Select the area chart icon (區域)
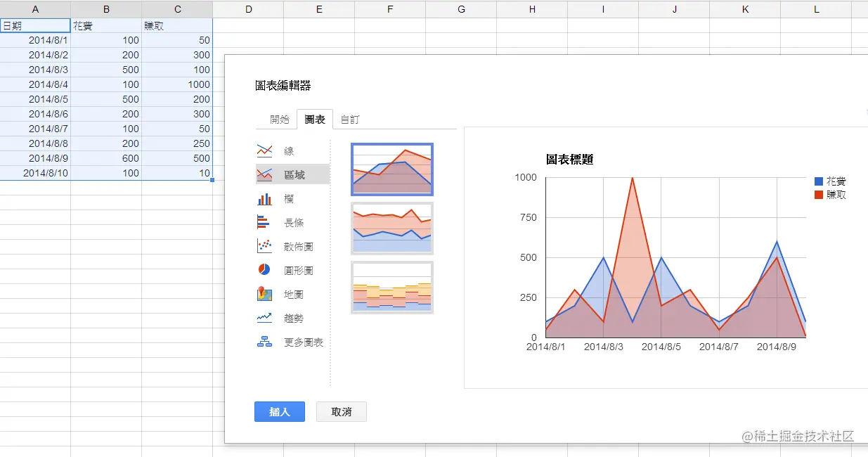This screenshot has height=457, width=868. [x=264, y=174]
